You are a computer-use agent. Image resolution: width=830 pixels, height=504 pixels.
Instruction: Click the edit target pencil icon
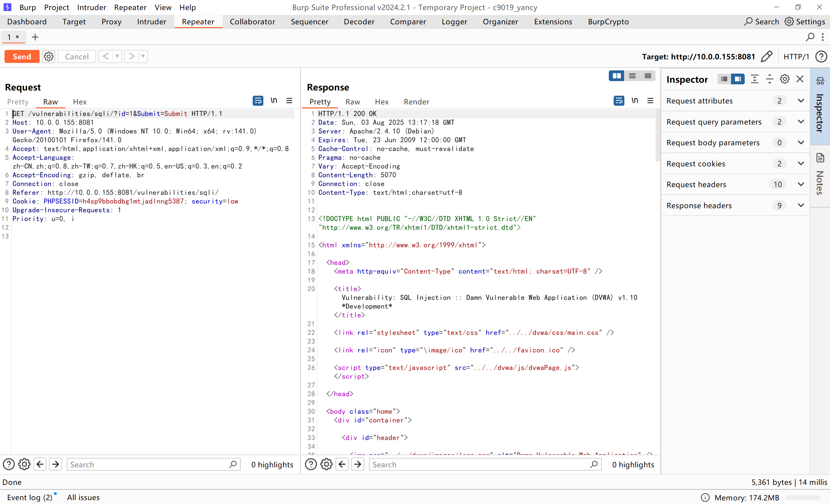coord(766,56)
